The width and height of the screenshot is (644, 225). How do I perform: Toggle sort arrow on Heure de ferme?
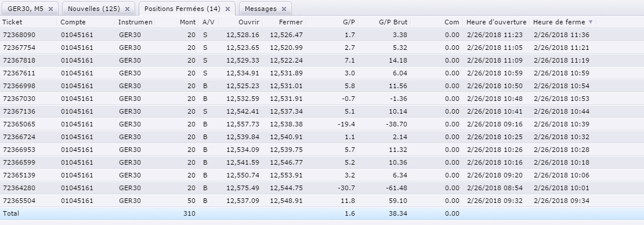click(x=591, y=22)
